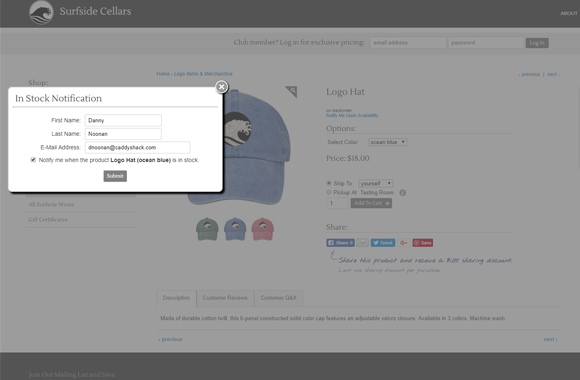Open All Surfside Wines sidebar link
This screenshot has height=380, width=580.
click(51, 205)
